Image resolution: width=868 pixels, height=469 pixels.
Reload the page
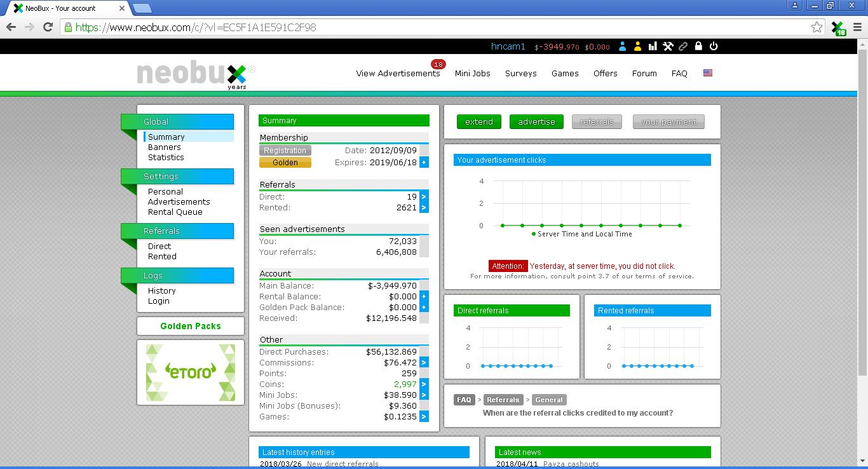pos(48,27)
